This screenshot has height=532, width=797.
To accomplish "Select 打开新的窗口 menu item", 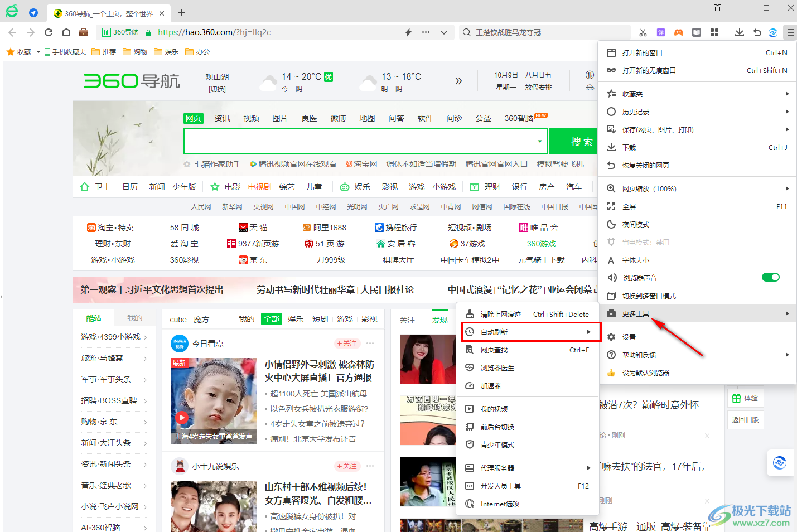I will pos(697,52).
